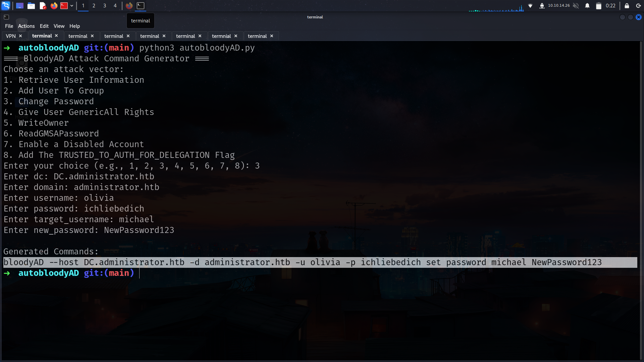Lock the screen with the padlock icon
The image size is (644, 362).
tap(627, 6)
